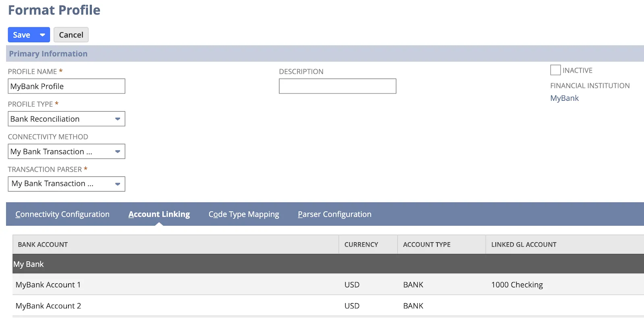This screenshot has height=318, width=644.
Task: Click the Bank Account column header
Action: 176,245
